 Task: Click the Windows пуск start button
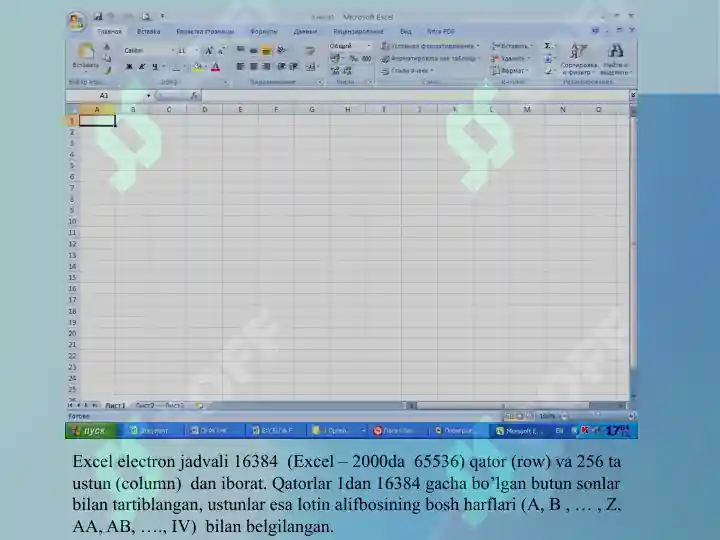pos(91,431)
